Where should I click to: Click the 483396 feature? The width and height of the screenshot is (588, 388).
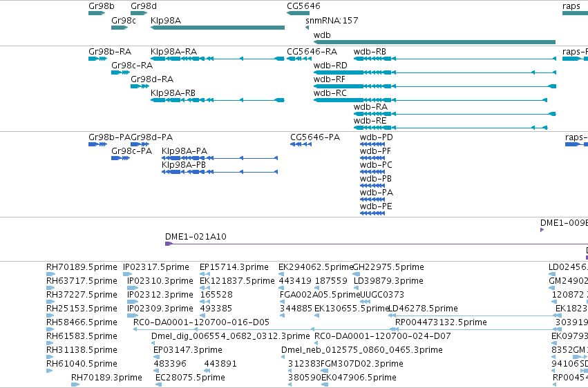point(156,371)
